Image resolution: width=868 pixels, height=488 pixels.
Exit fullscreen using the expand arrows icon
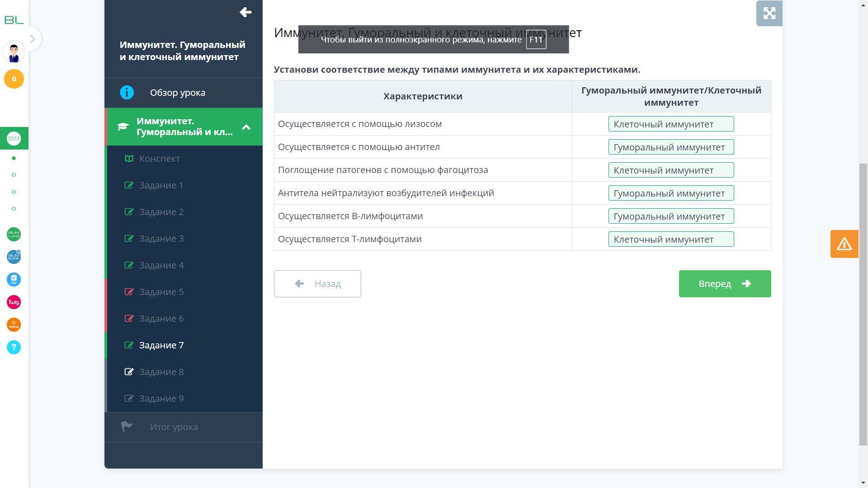pyautogui.click(x=769, y=13)
